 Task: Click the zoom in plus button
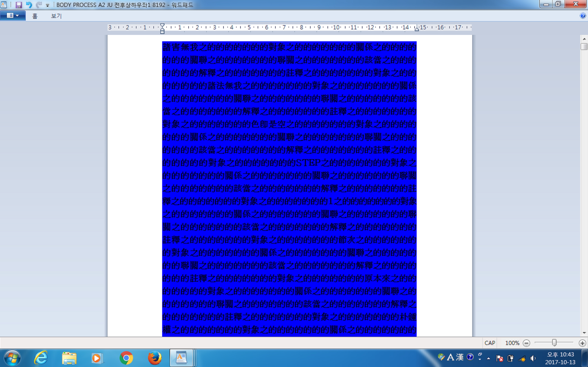pos(582,343)
